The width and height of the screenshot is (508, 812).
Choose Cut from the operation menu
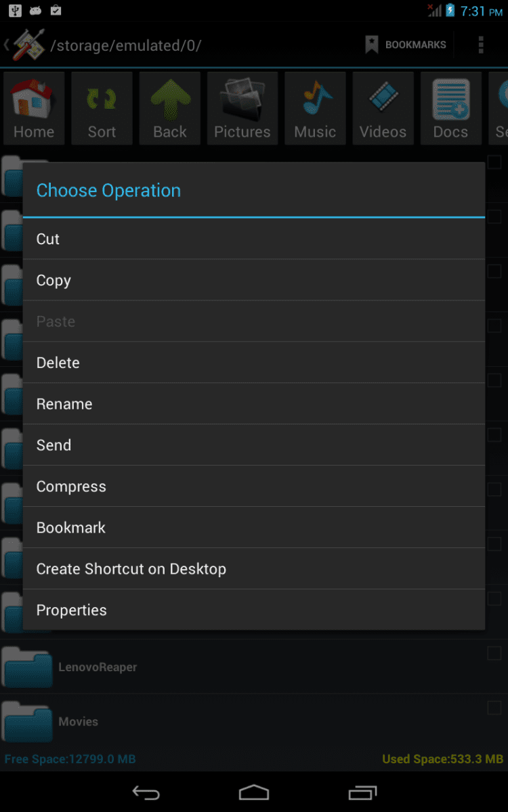(253, 239)
